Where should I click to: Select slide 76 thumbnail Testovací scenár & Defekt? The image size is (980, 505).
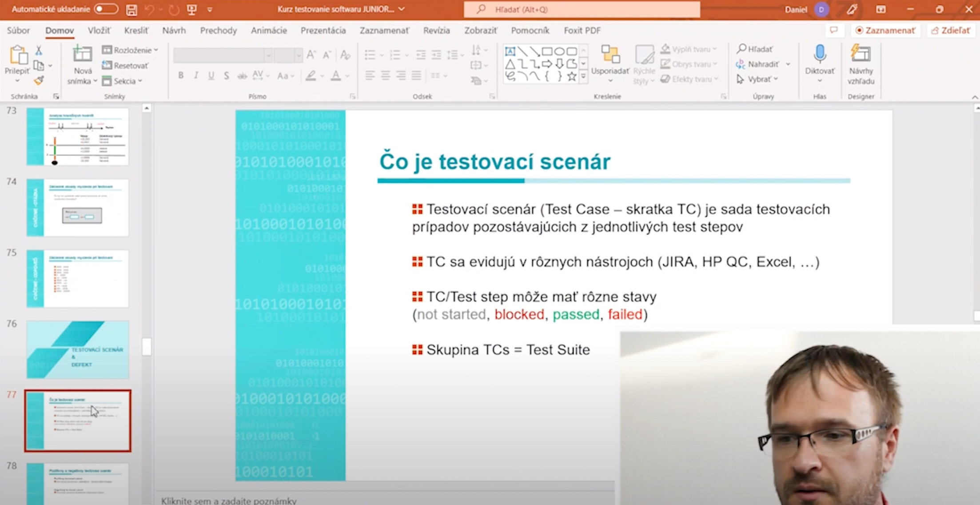[x=78, y=350]
